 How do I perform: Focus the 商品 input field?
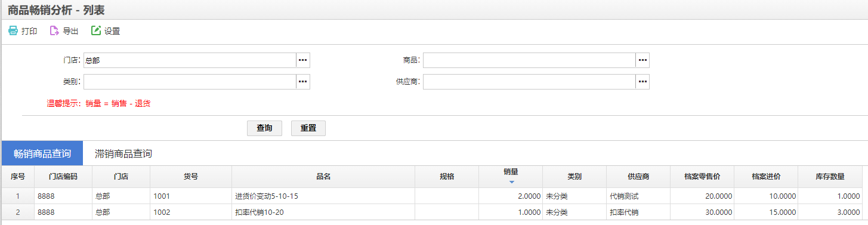point(529,60)
